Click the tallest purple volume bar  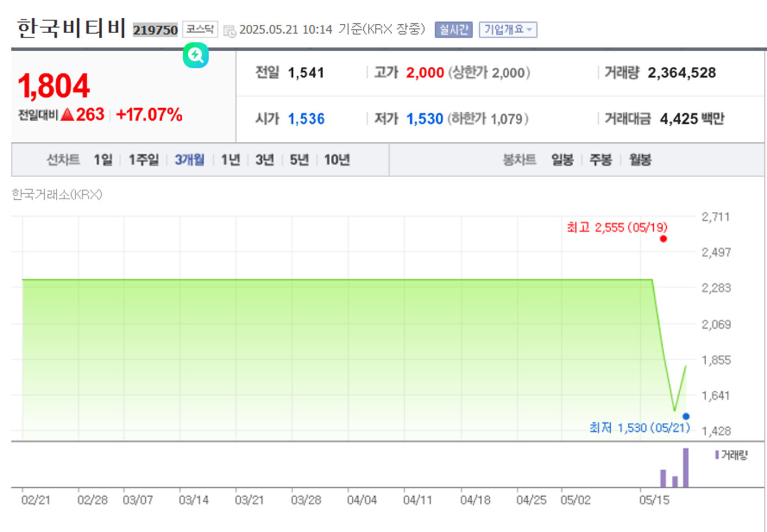(686, 467)
